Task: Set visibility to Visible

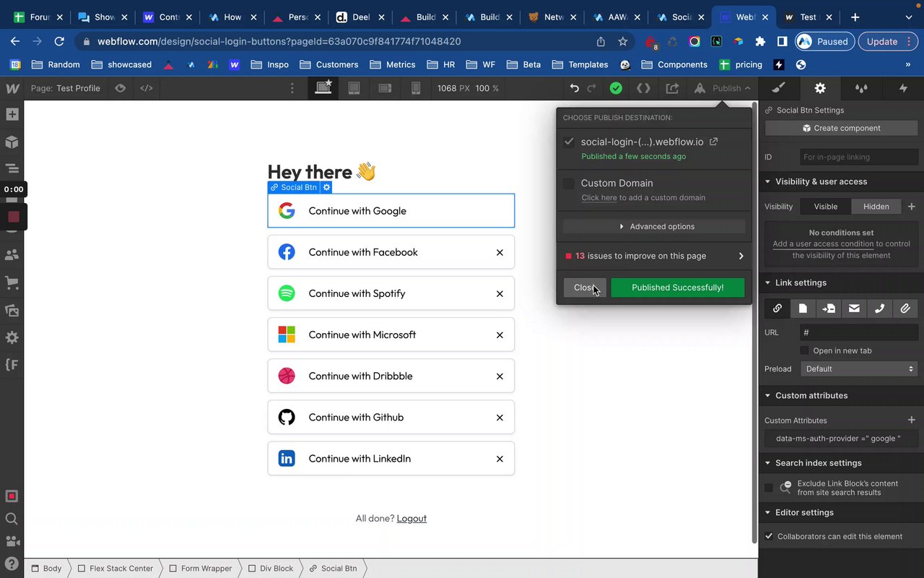Action: coord(826,207)
